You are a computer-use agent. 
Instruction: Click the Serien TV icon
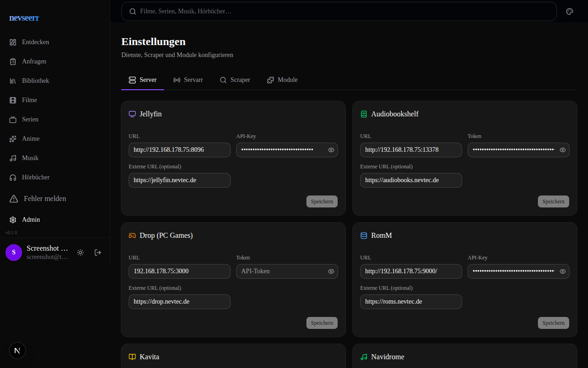tap(13, 120)
